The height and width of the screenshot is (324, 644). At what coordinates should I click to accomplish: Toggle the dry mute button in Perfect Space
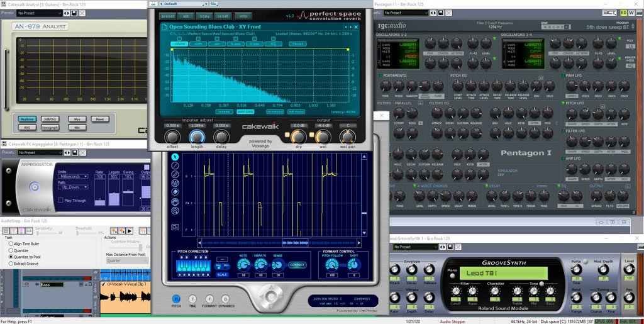click(x=287, y=134)
